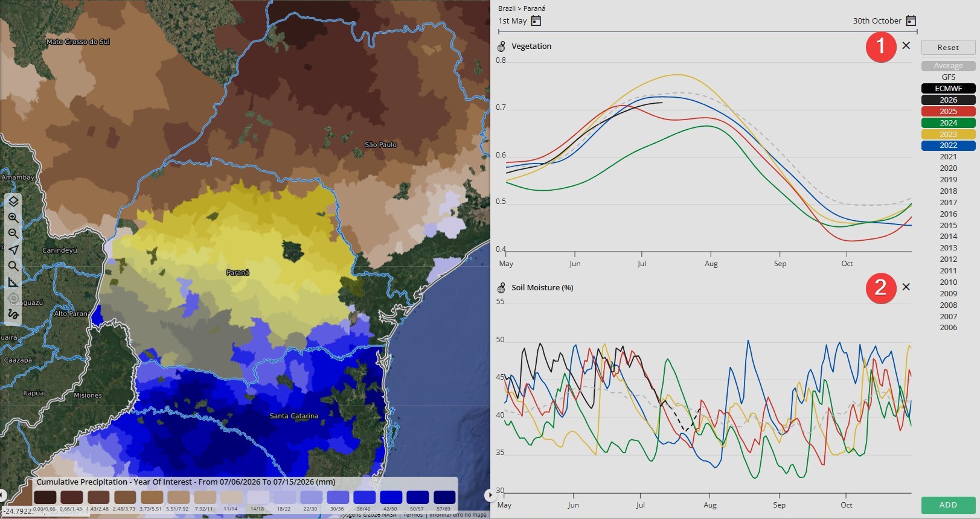Open the map search tool
Screen dimensions: 980x519
tap(13, 266)
